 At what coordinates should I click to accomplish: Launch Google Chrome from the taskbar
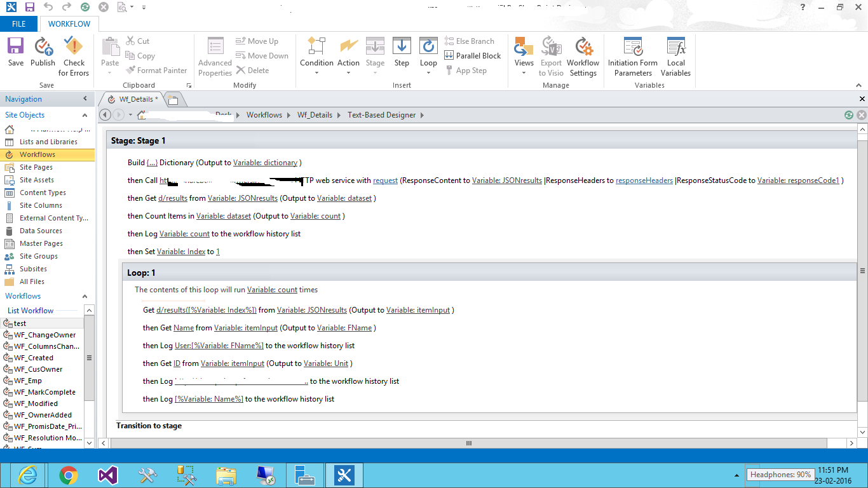pos(68,475)
